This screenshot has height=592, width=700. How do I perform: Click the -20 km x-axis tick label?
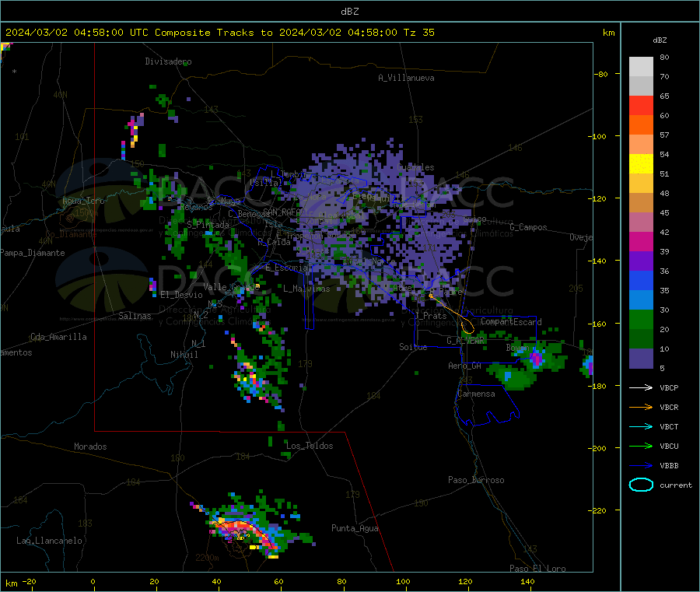click(29, 581)
